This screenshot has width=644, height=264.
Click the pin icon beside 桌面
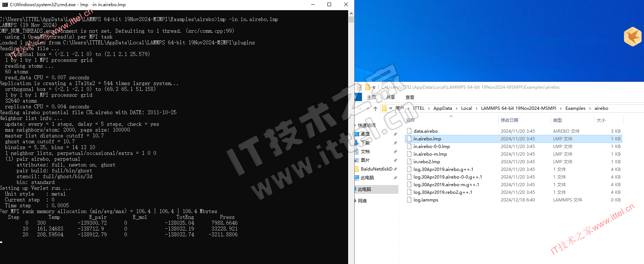click(x=395, y=134)
